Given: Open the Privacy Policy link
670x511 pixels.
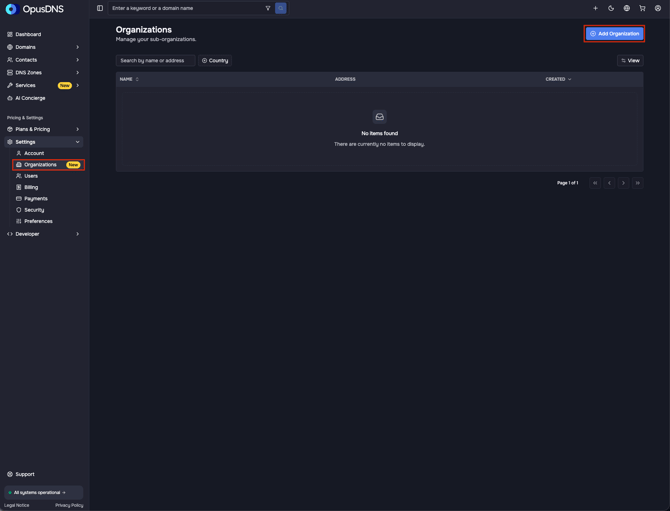Looking at the screenshot, I should [69, 505].
